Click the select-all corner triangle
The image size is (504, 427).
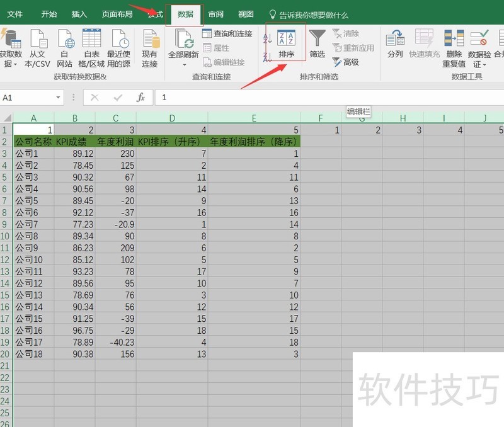click(x=6, y=117)
